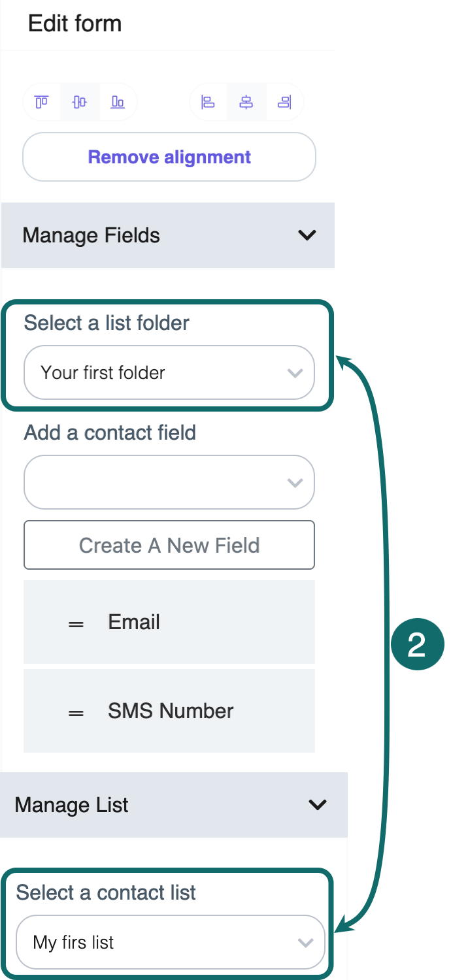Collapse the Manage List section

tap(318, 805)
